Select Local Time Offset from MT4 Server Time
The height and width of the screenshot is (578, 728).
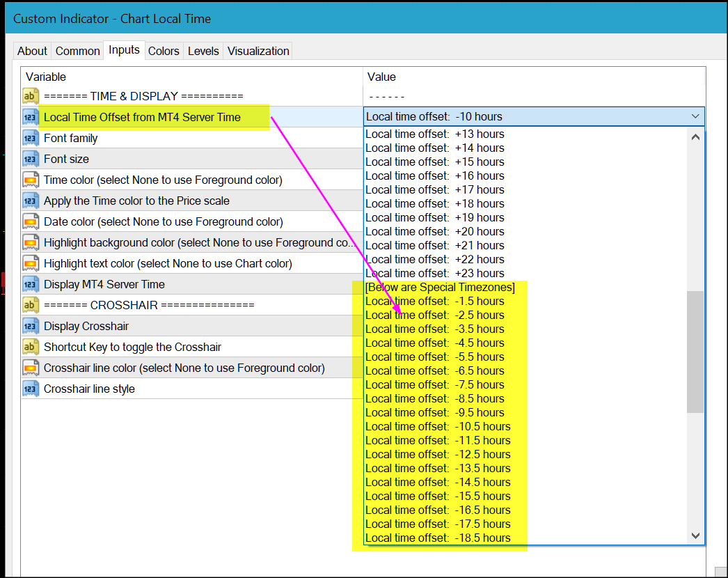(192, 117)
